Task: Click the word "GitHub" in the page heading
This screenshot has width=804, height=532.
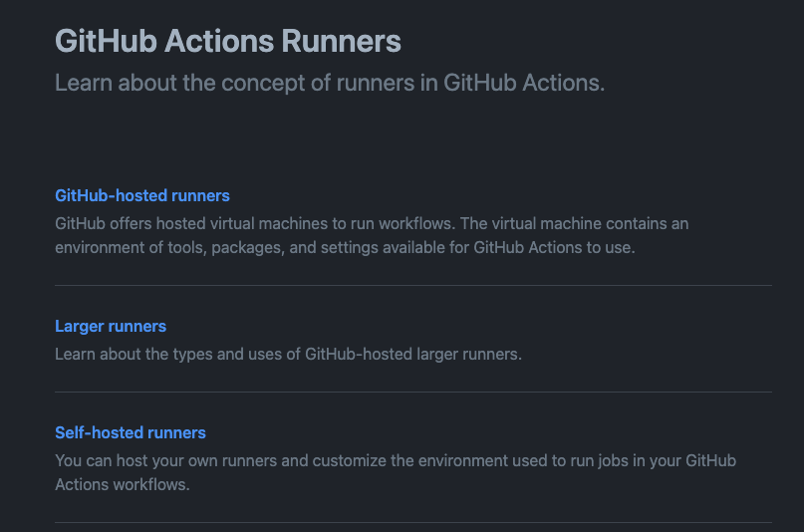Action: tap(105, 42)
